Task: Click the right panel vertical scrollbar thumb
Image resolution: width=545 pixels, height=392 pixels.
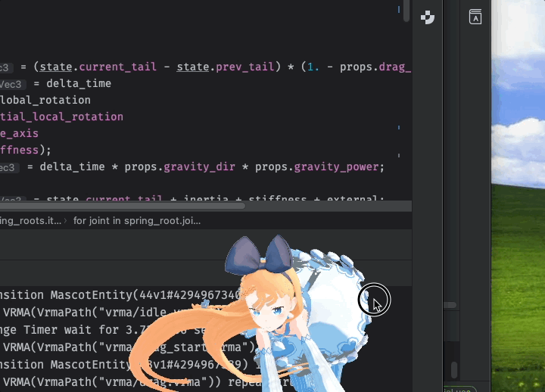Action: click(454, 370)
